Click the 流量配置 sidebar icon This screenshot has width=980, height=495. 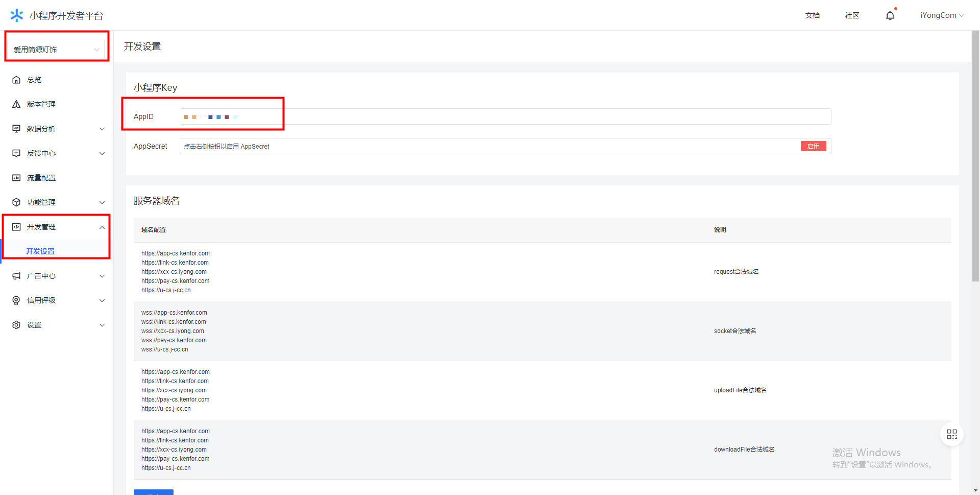click(x=16, y=178)
